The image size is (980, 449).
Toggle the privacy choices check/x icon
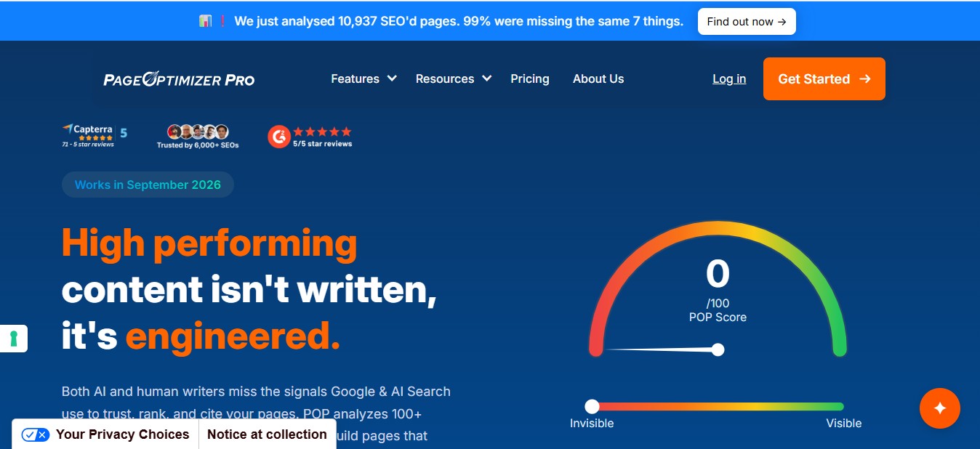[35, 434]
